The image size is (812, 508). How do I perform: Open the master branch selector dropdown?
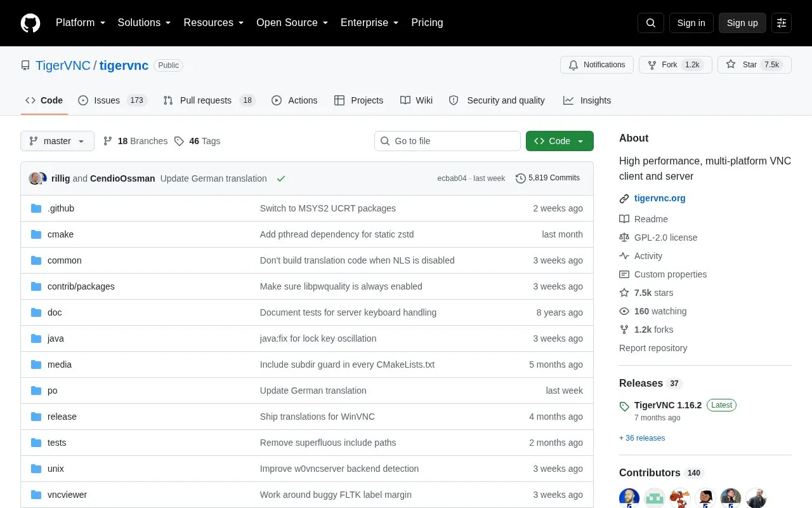pos(58,141)
